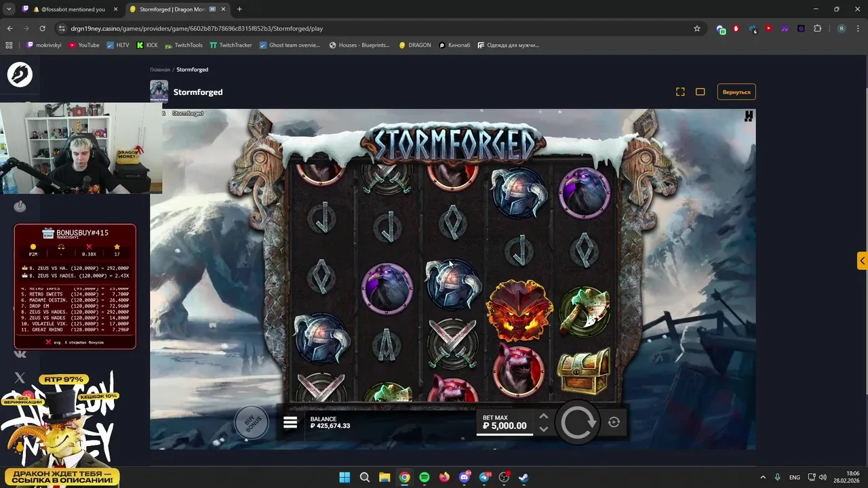
Task: Open the Главная breadcrumb link
Action: pyautogui.click(x=160, y=70)
